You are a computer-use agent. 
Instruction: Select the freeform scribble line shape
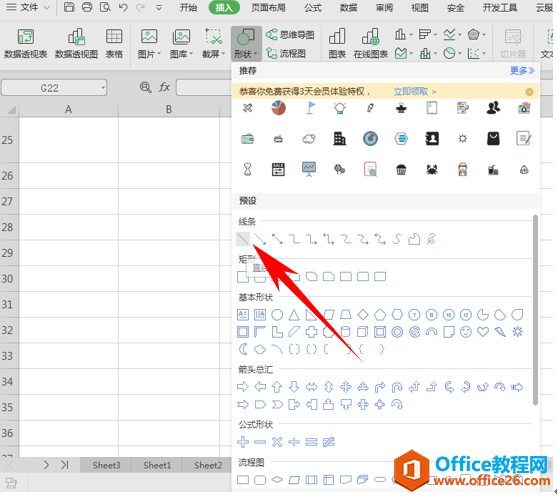(x=431, y=239)
